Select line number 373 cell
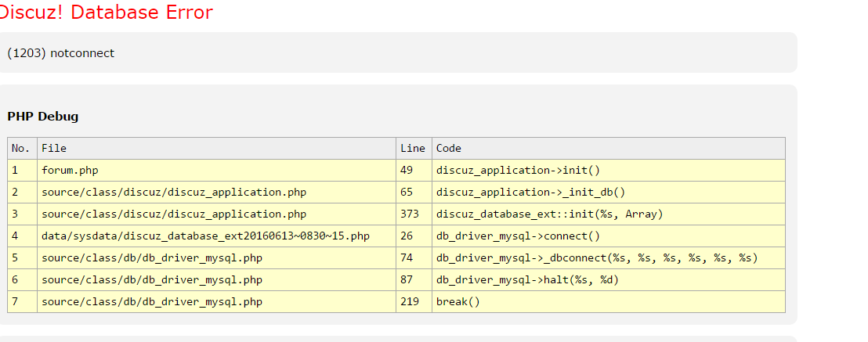 click(x=414, y=214)
